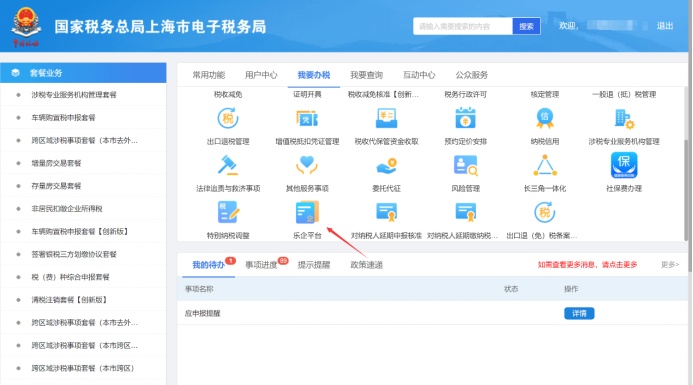Open the 特别纳税调整 icon

228,212
